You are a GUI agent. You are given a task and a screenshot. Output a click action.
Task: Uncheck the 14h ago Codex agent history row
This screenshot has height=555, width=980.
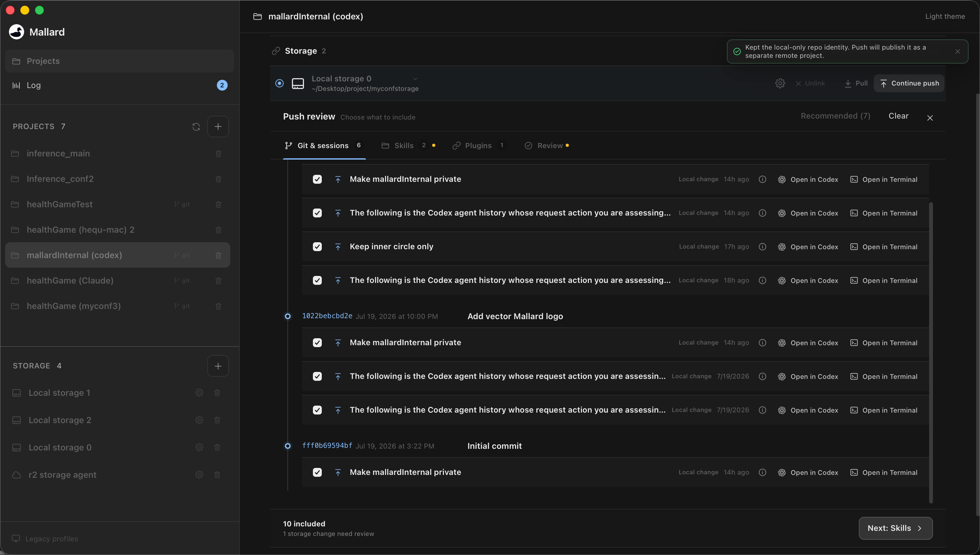pyautogui.click(x=317, y=213)
